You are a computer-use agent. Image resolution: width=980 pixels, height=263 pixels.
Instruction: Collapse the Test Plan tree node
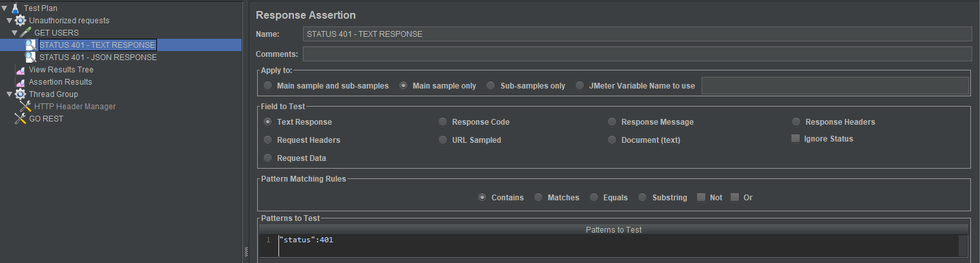click(5, 8)
